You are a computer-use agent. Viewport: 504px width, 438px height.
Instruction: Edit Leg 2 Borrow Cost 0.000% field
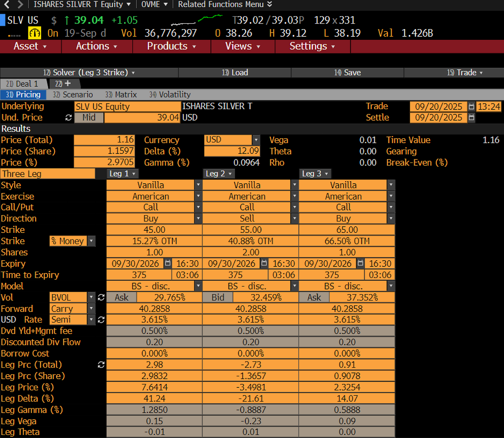[x=251, y=353]
